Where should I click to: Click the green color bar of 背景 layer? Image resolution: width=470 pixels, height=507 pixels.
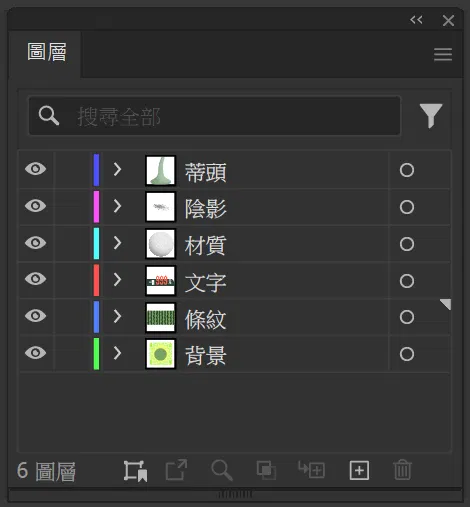96,353
